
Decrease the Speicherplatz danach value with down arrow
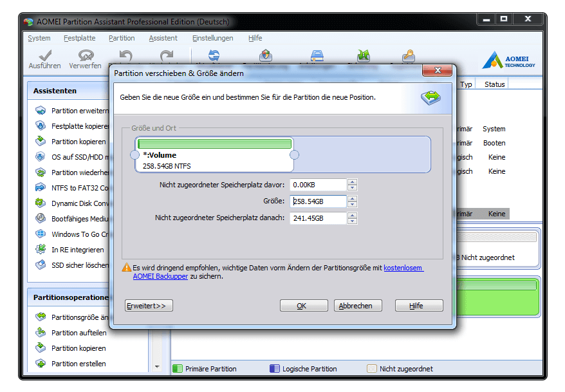coord(353,221)
